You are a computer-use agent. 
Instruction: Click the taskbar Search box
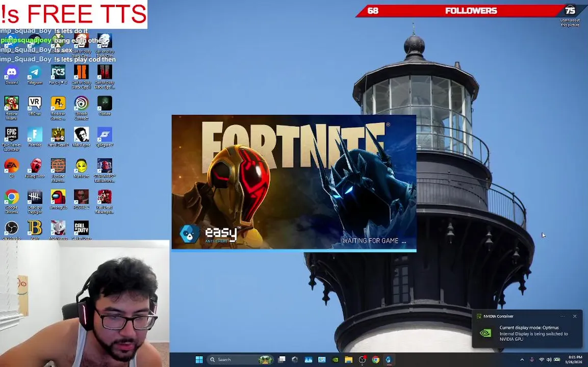pos(240,359)
